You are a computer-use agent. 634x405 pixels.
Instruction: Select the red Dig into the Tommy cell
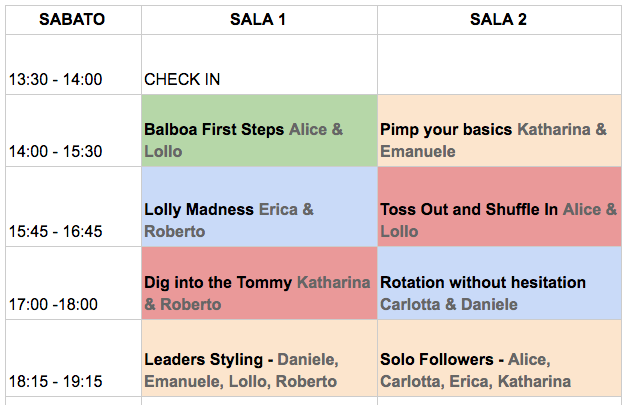click(259, 283)
